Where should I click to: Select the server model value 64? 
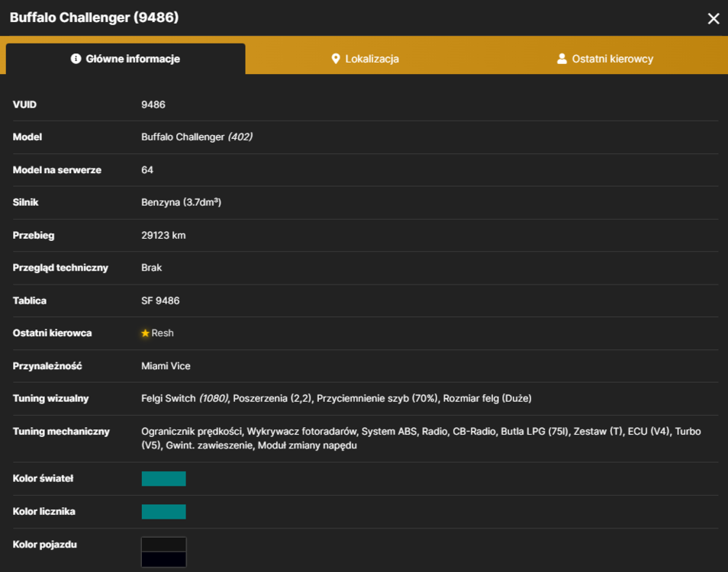pos(147,170)
